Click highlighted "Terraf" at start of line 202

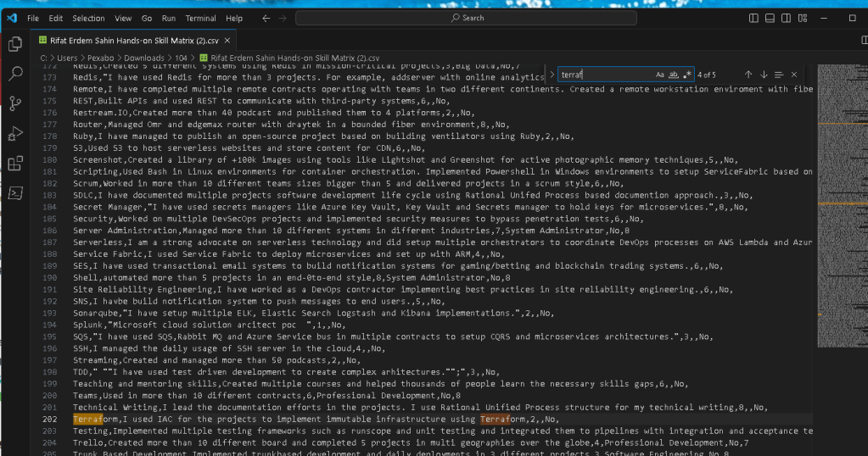pos(88,419)
